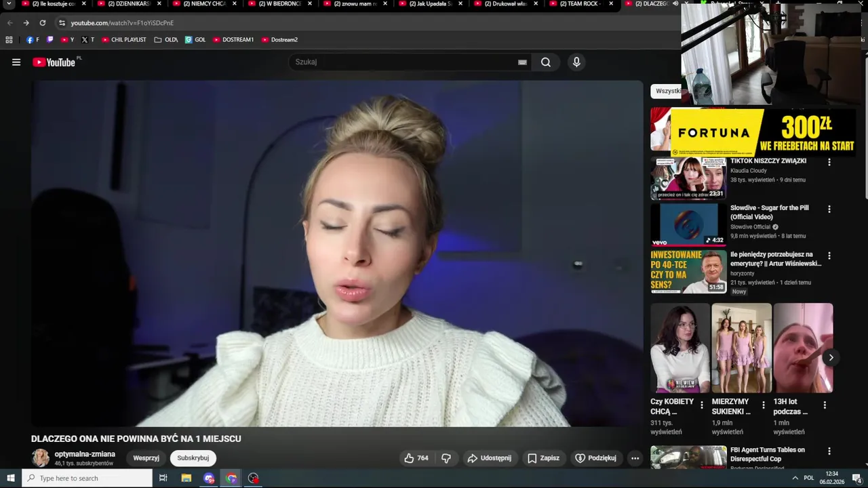The width and height of the screenshot is (868, 488).
Task: Click Windows taskbar search box
Action: tap(87, 479)
